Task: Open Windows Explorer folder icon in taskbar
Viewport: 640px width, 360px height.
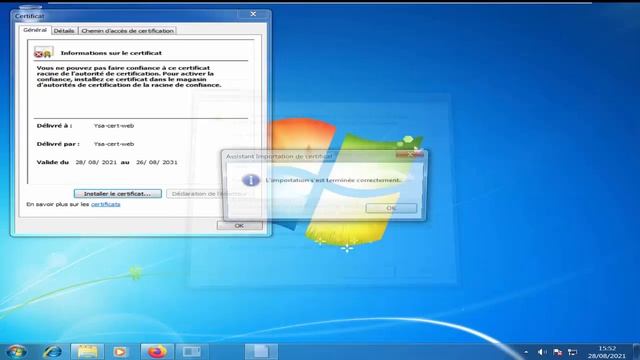Action: click(x=87, y=352)
